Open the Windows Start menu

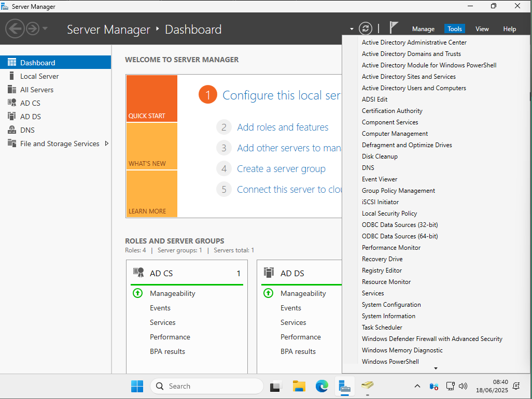tap(137, 386)
